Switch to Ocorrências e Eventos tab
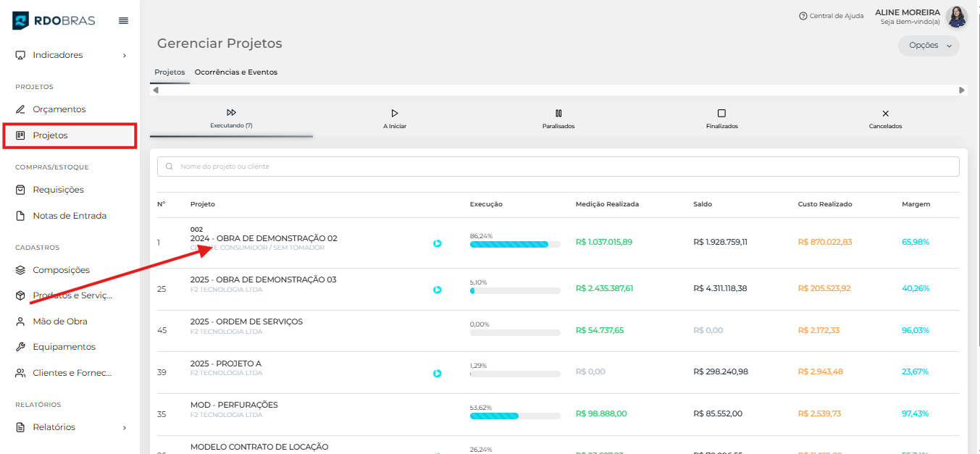 coord(235,72)
